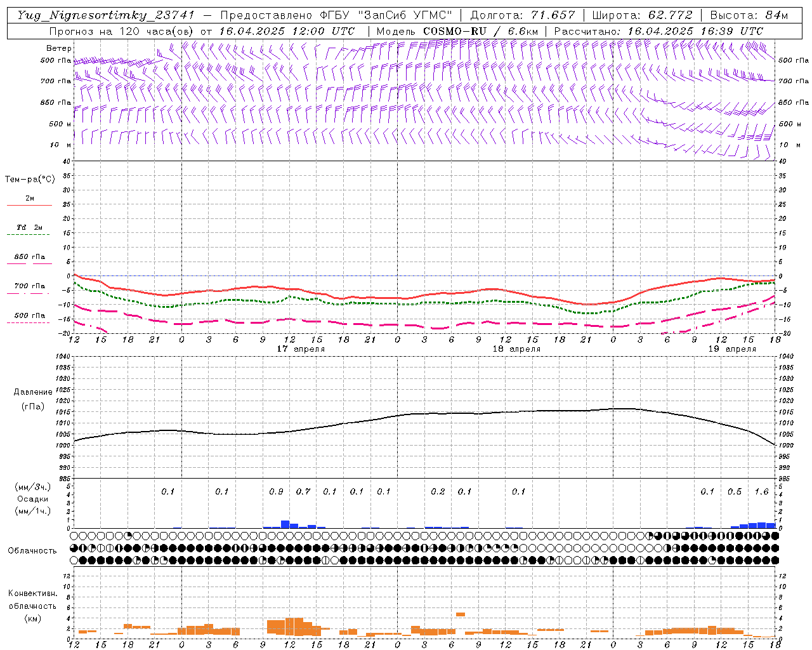Click the Широта: 62.772 value
812x650 pixels.
point(643,15)
